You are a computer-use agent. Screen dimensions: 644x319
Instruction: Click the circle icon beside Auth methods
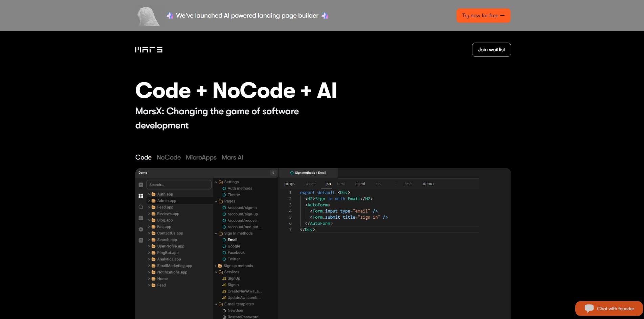pyautogui.click(x=224, y=189)
